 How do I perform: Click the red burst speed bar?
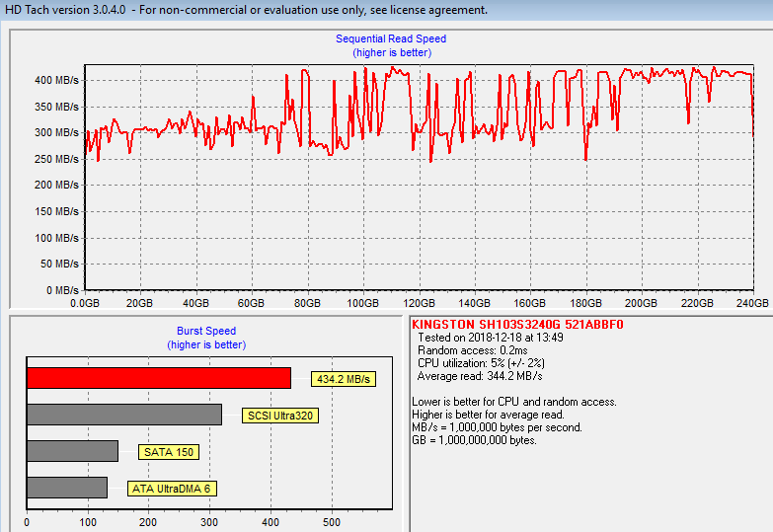159,378
